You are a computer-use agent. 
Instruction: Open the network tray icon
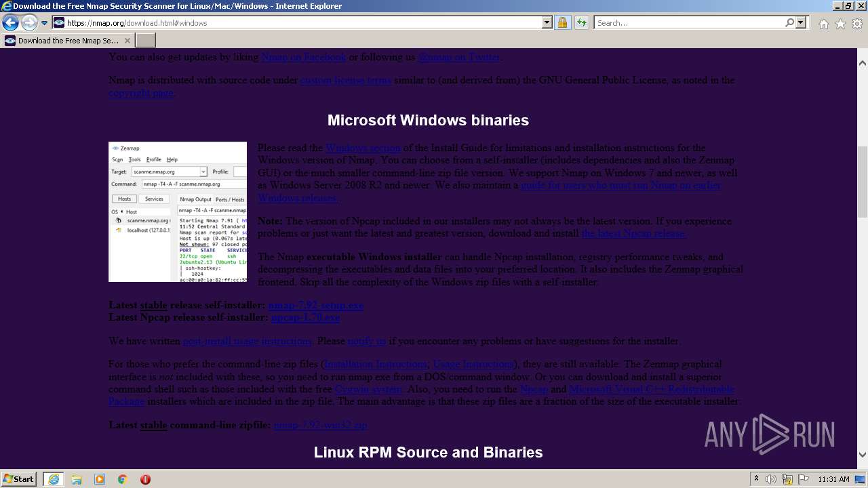click(x=787, y=479)
